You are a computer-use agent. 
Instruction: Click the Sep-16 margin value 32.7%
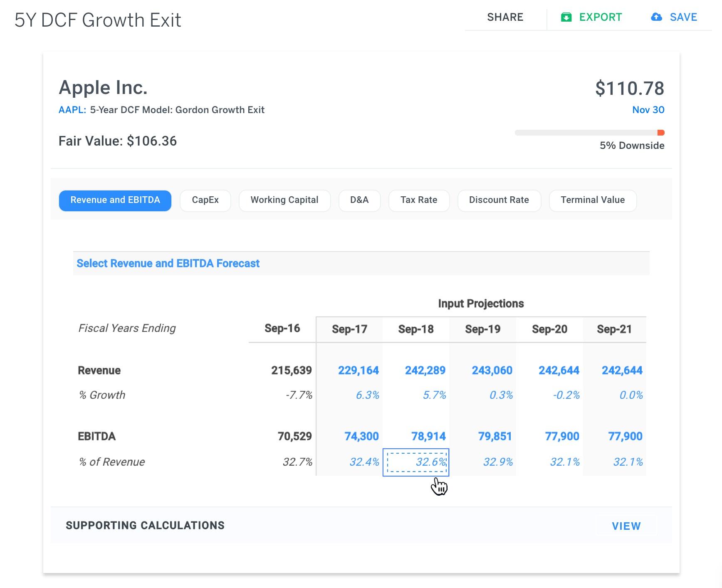[298, 462]
